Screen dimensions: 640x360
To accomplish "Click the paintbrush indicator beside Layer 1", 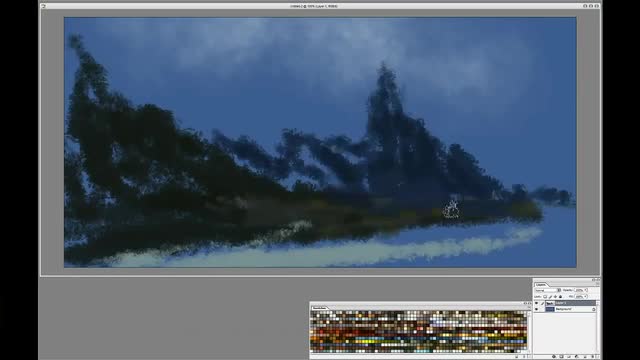I will pos(542,303).
